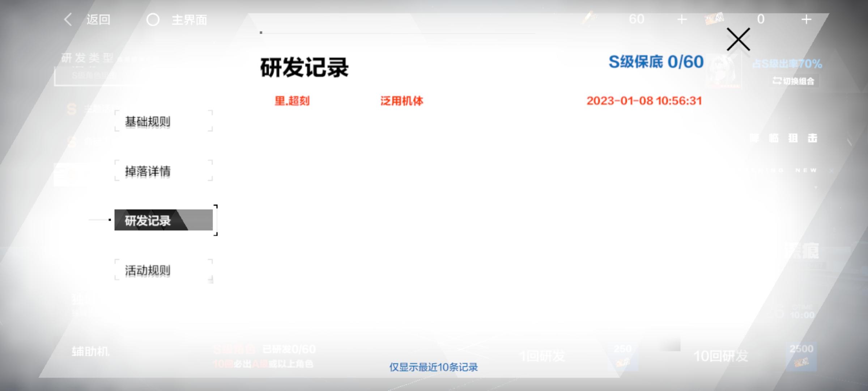Screen dimensions: 868x391
Task: Click the back arrow icon
Action: pyautogui.click(x=68, y=20)
